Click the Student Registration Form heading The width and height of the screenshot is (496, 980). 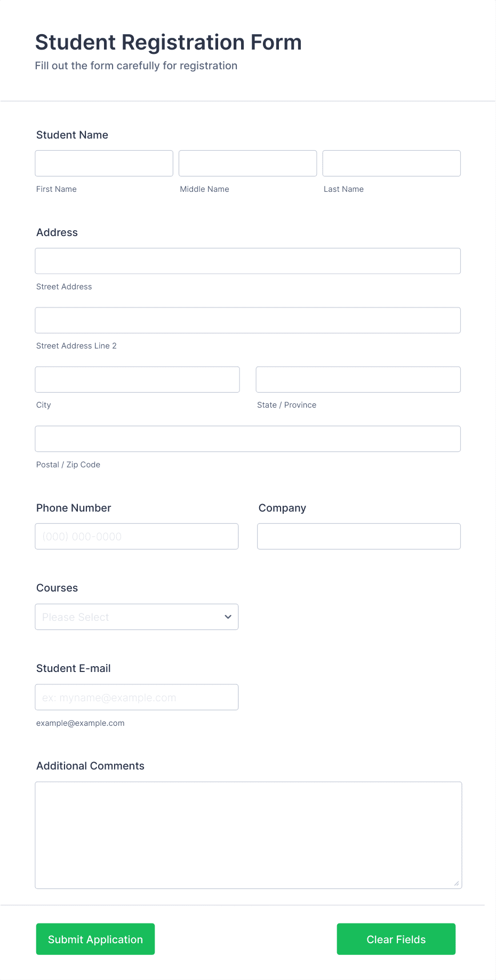click(x=169, y=42)
